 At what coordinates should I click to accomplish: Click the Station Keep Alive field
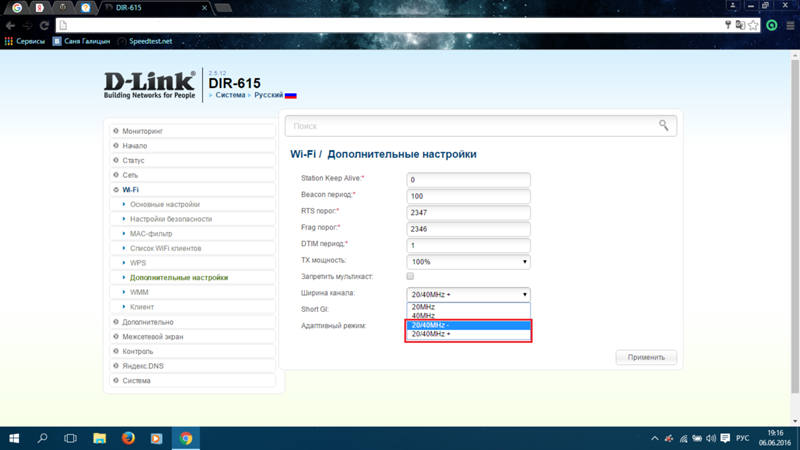[468, 180]
